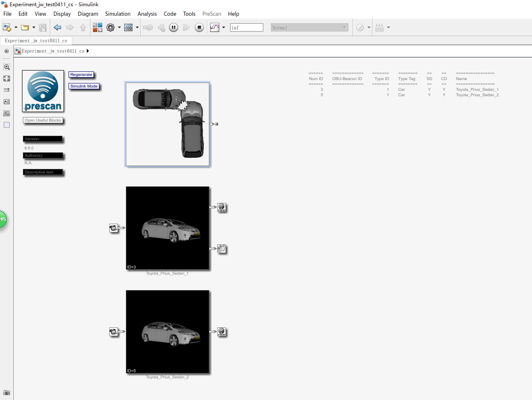Open the Code menu
This screenshot has width=532, height=400.
pos(170,14)
